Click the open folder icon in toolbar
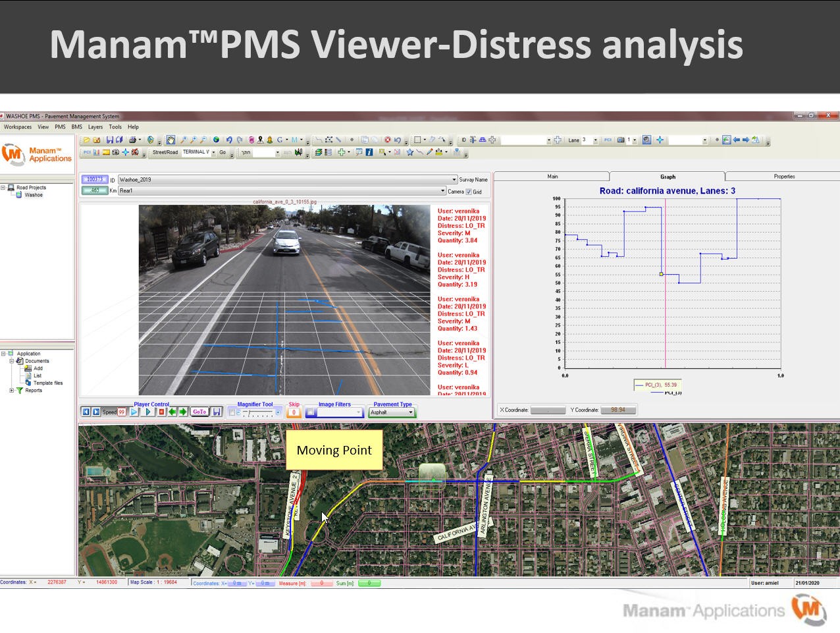Screen dimensions: 840x633 tap(86, 140)
